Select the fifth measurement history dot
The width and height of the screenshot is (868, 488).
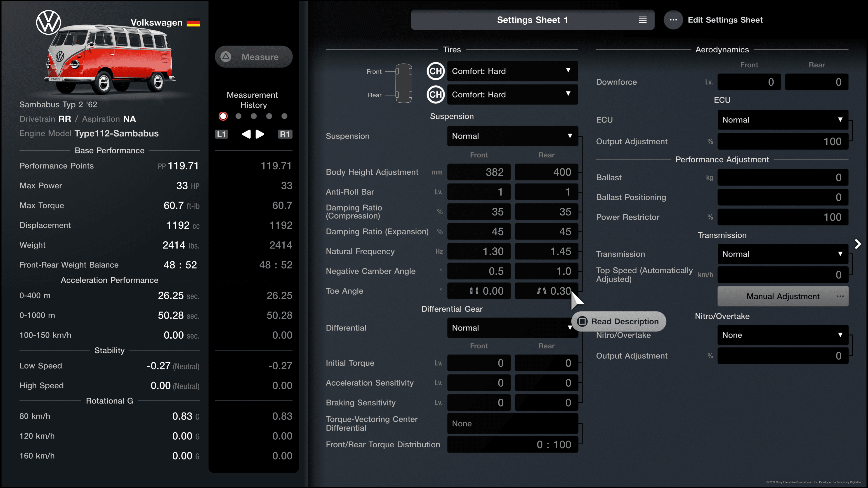284,116
